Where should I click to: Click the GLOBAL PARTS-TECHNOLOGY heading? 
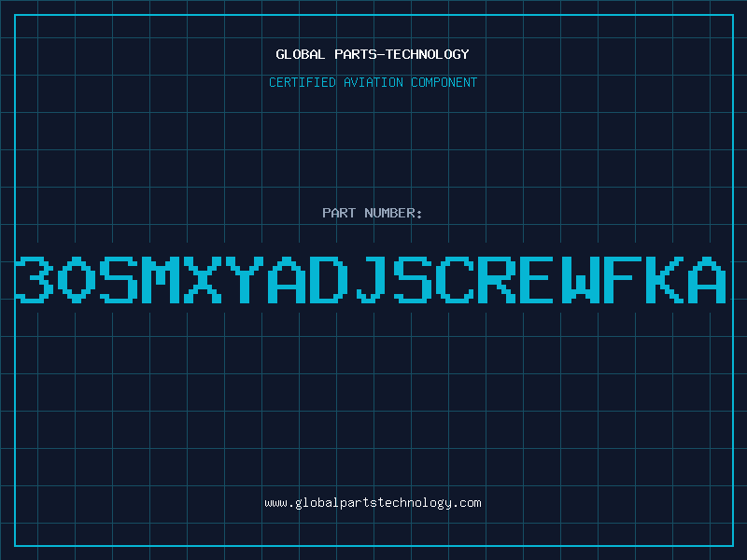(373, 54)
